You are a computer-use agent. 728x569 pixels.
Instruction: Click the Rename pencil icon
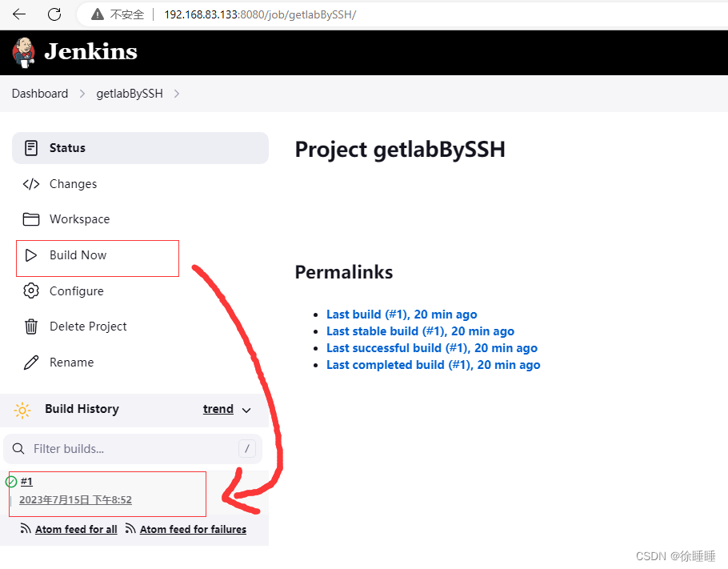point(31,363)
